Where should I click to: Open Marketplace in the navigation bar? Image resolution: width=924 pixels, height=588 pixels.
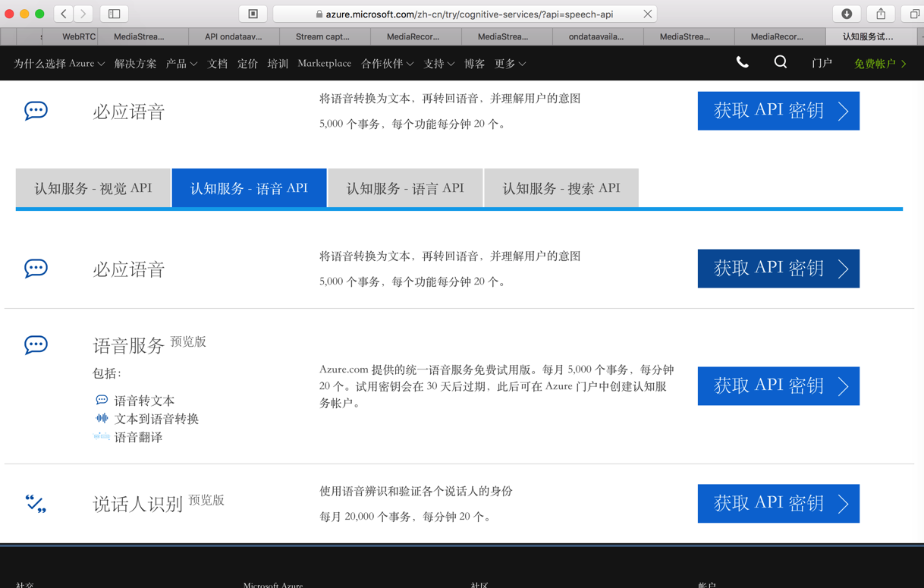coord(325,64)
